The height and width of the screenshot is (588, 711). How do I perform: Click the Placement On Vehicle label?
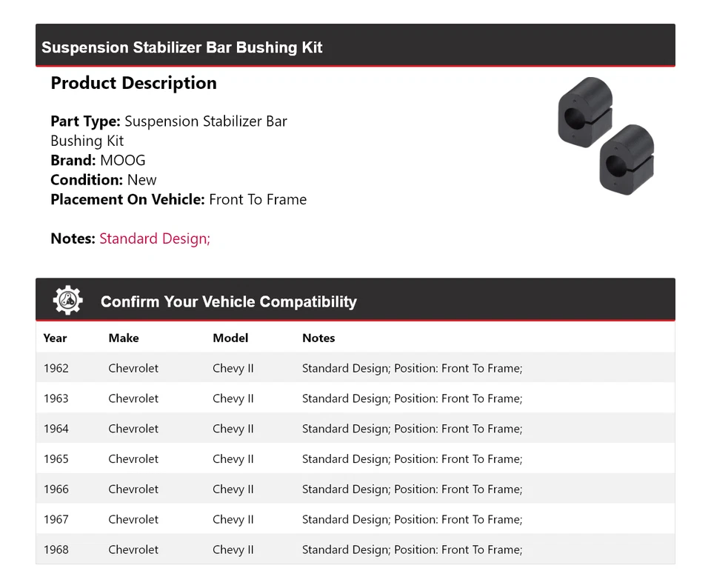click(x=127, y=199)
